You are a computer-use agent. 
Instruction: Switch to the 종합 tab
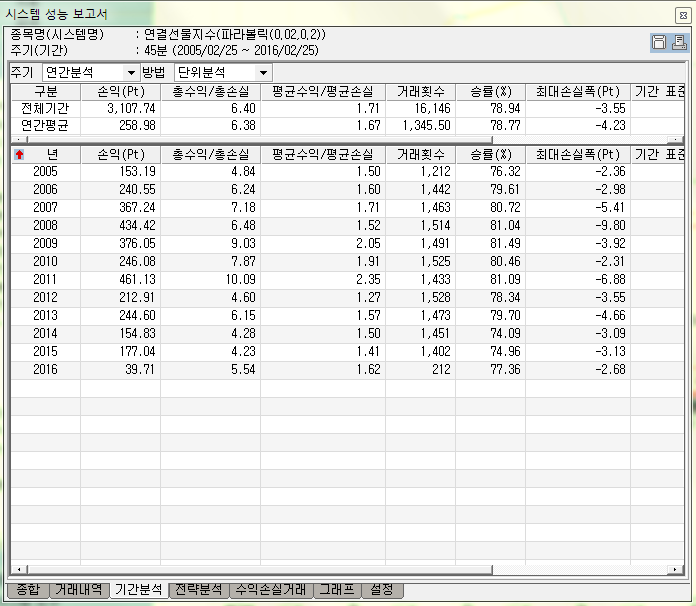click(x=27, y=590)
